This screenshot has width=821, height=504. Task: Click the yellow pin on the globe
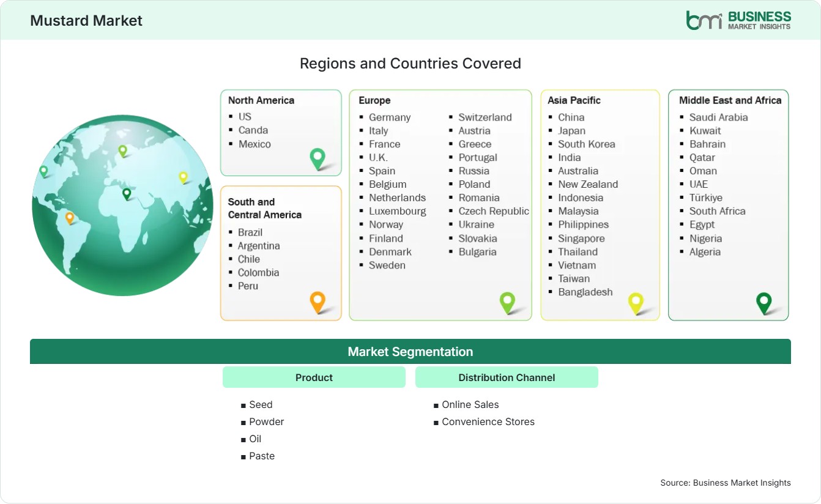(183, 177)
